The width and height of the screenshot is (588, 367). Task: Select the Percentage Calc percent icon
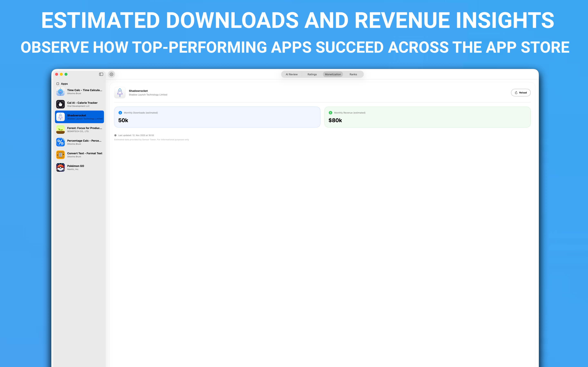60,142
